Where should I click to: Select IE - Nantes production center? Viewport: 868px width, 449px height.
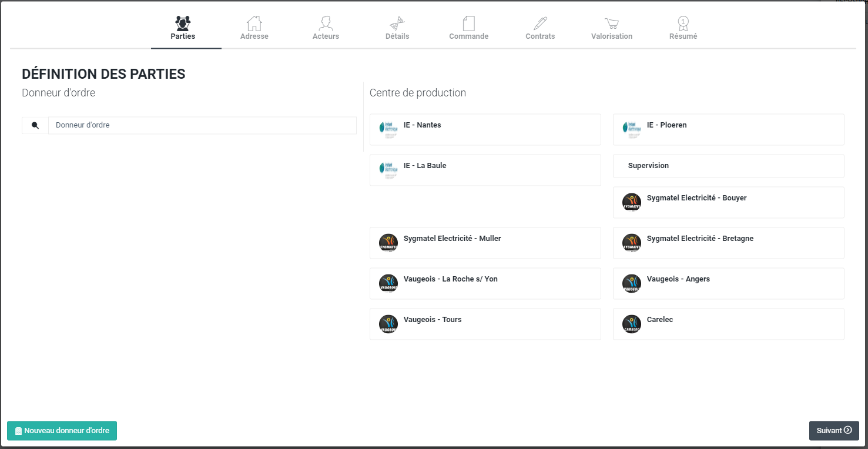485,129
